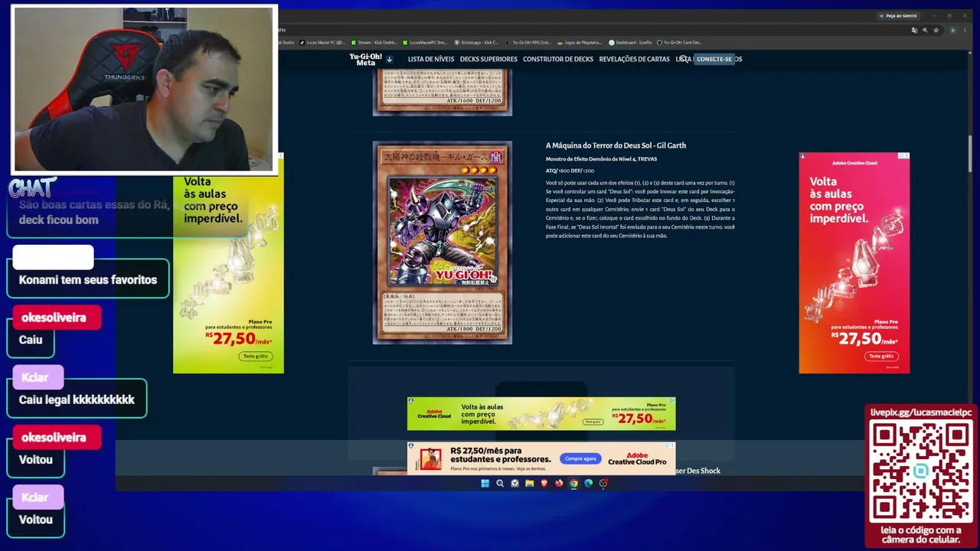The width and height of the screenshot is (980, 551).
Task: Open the Jogos de Playstation bookmark
Action: (579, 42)
